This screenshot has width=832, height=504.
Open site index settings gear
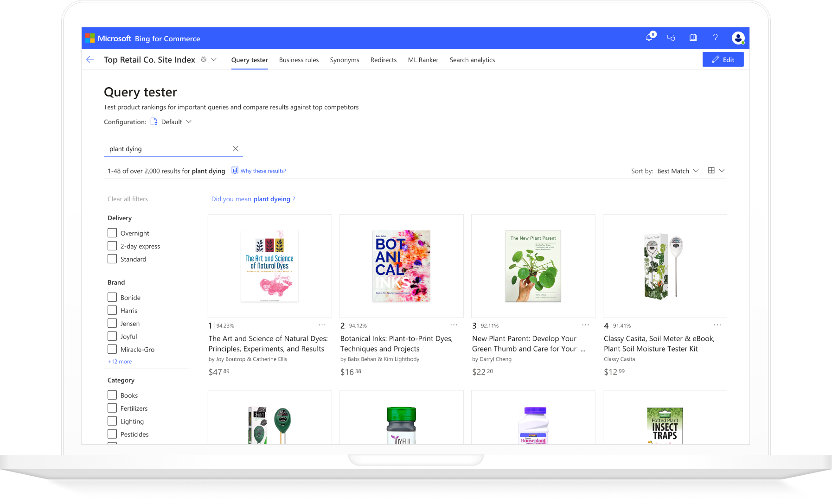click(204, 59)
